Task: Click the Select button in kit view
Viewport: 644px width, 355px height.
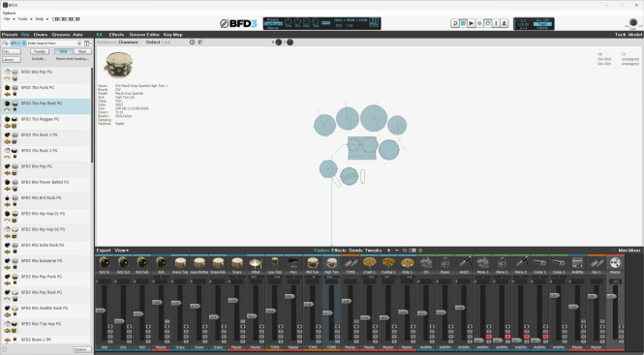Action: point(153,43)
